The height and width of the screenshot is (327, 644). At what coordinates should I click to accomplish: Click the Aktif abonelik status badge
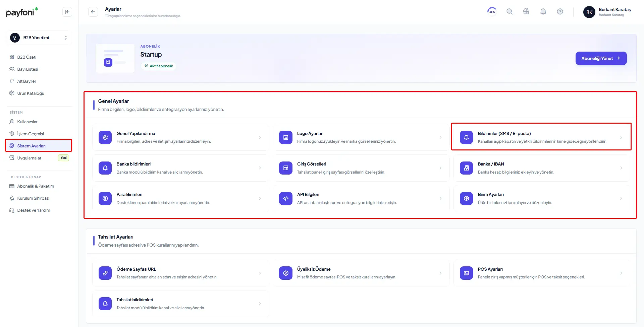click(159, 66)
